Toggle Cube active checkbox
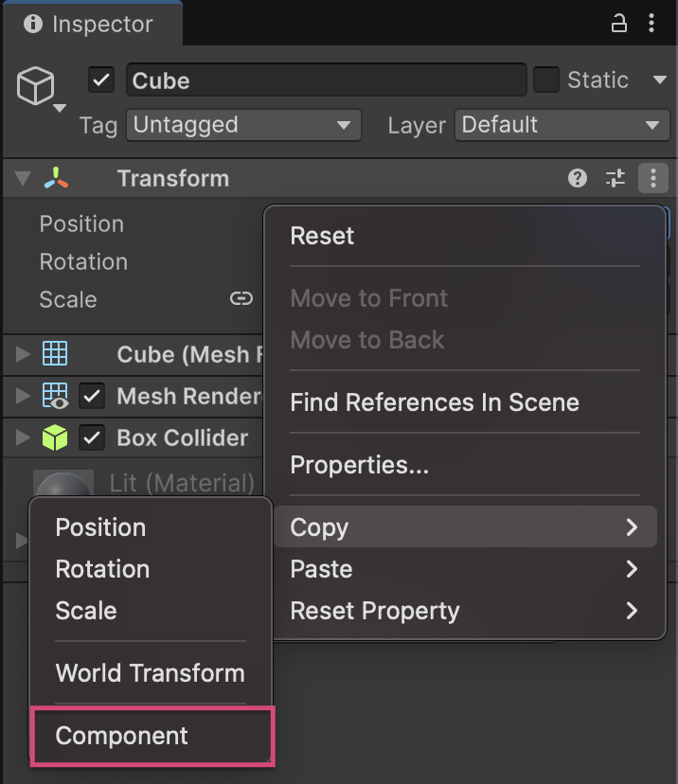The width and height of the screenshot is (678, 784). pos(101,80)
